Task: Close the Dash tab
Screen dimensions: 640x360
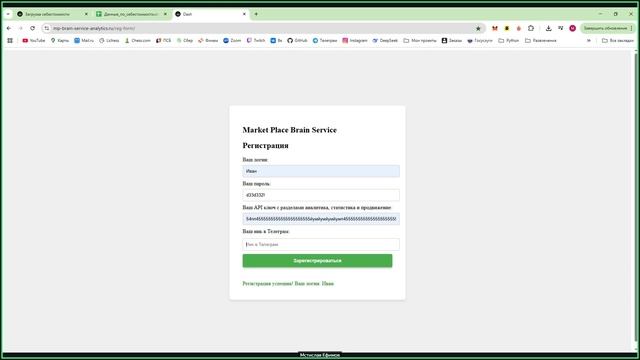Action: pos(244,14)
